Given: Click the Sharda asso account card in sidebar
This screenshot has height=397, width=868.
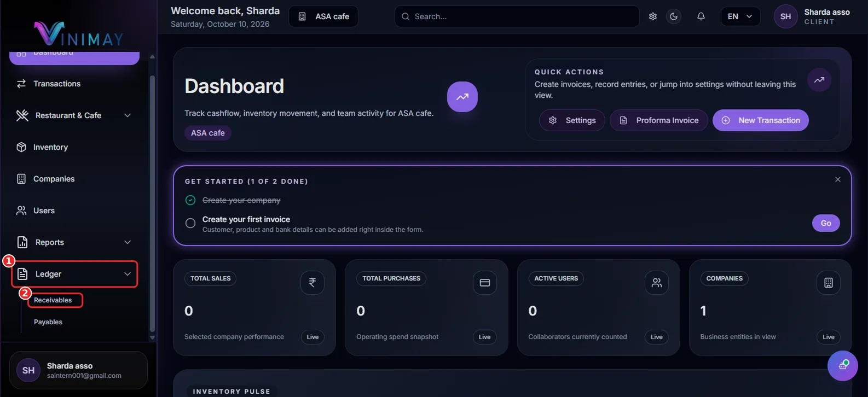Looking at the screenshot, I should 78,370.
